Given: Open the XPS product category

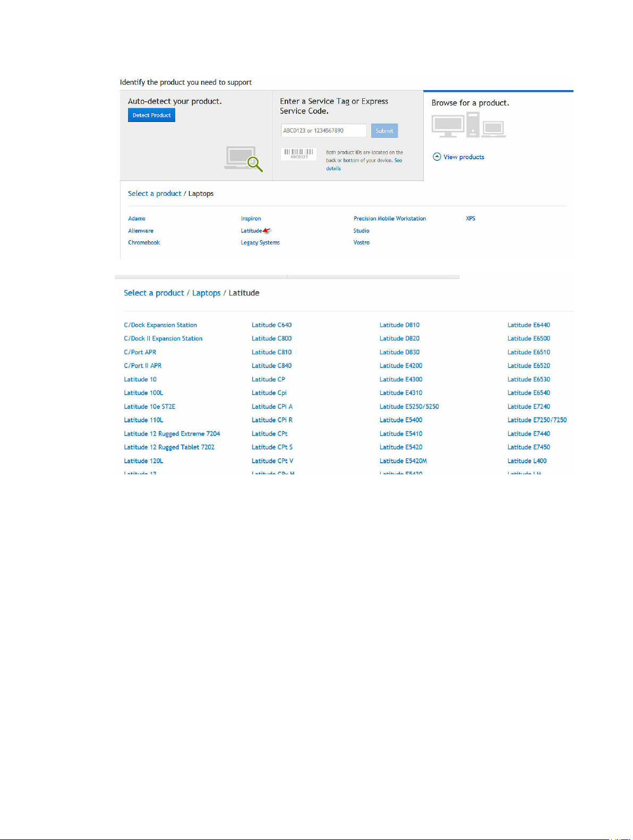Looking at the screenshot, I should (471, 219).
